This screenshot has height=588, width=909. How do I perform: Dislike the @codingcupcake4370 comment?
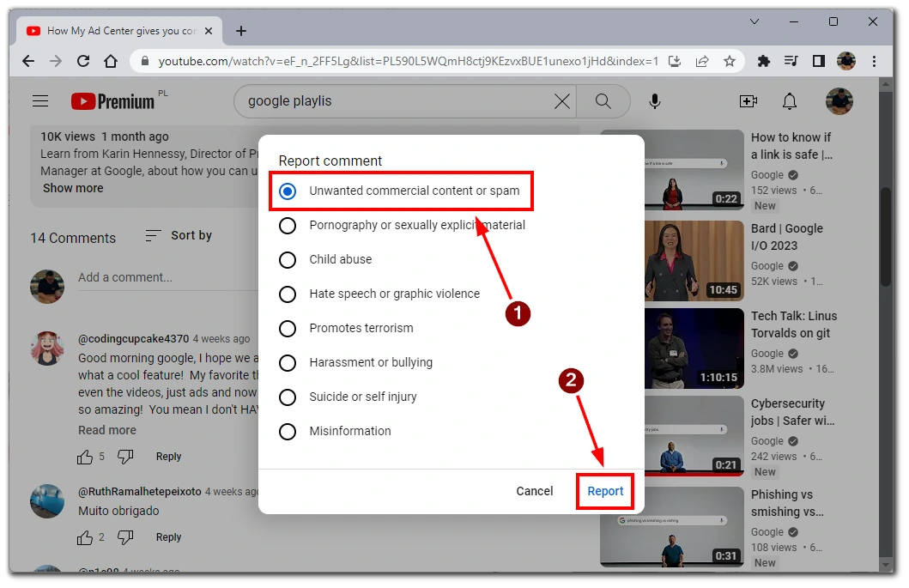[125, 457]
